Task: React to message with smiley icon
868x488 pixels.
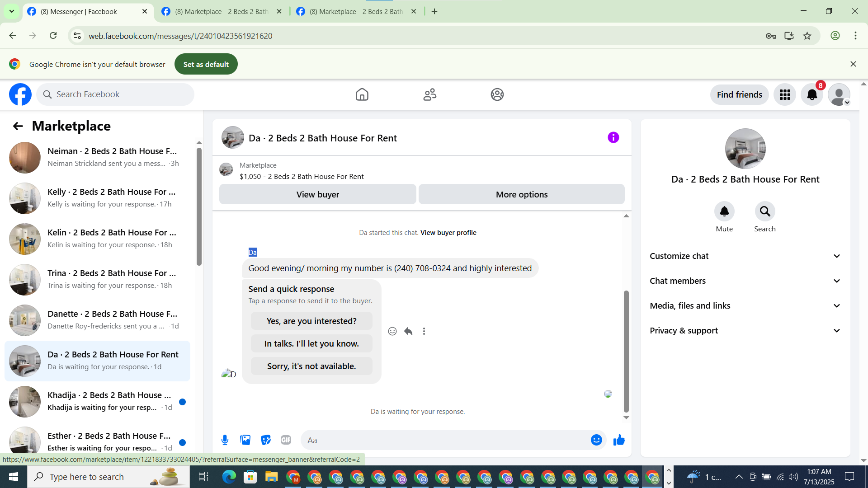Action: 392,331
